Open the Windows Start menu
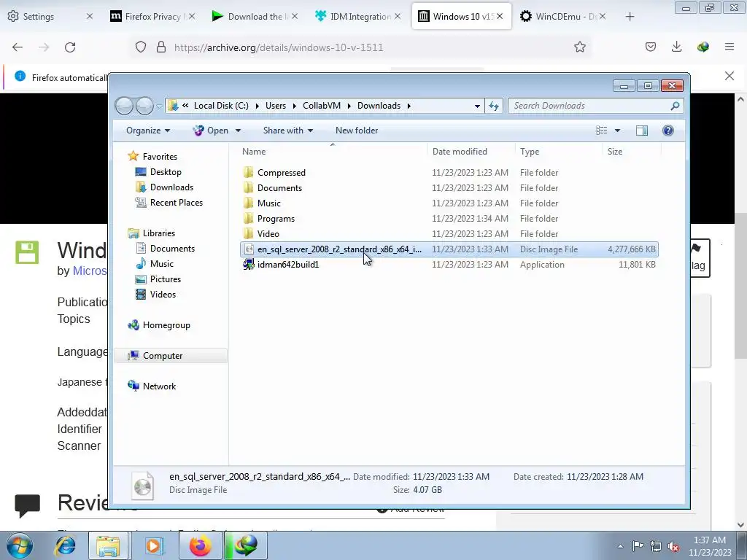Screen dimensions: 747x560 tap(19, 545)
